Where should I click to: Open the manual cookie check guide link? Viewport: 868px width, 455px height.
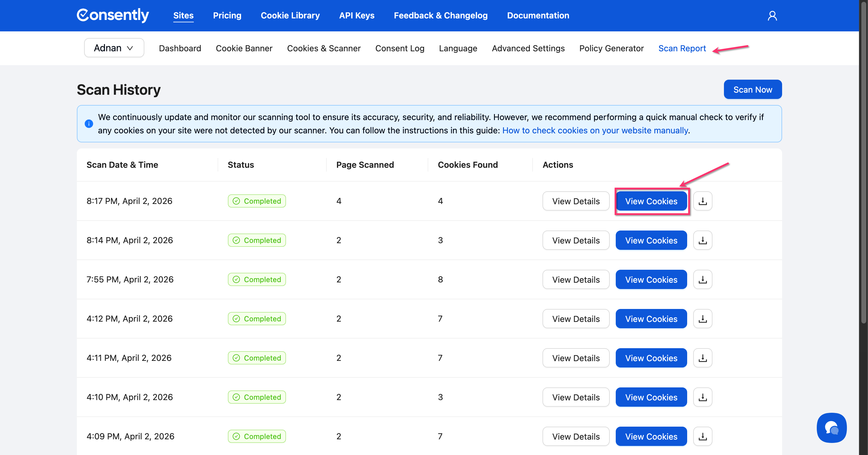click(595, 131)
